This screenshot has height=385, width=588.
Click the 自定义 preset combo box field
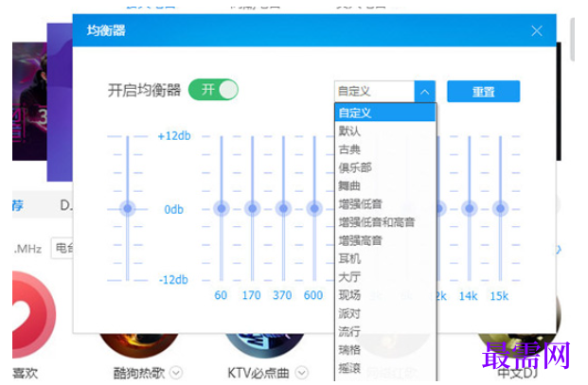[x=374, y=92]
